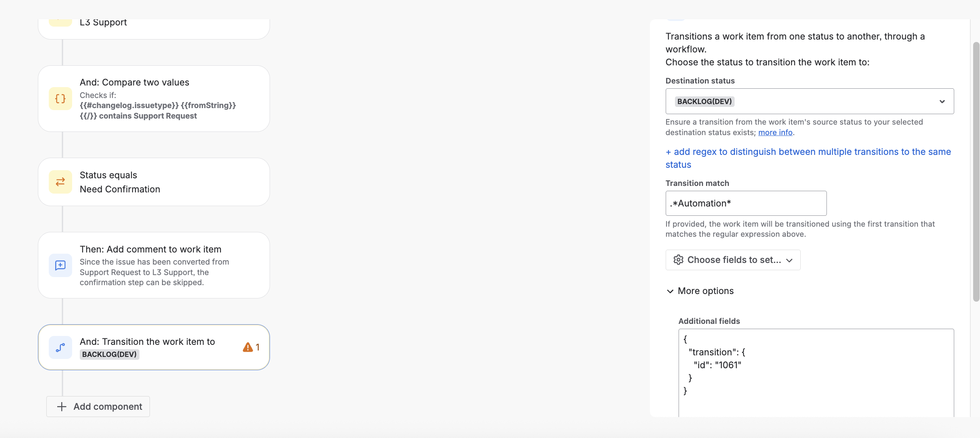Click the Transition work item branch icon
Image resolution: width=980 pixels, height=438 pixels.
tap(60, 347)
